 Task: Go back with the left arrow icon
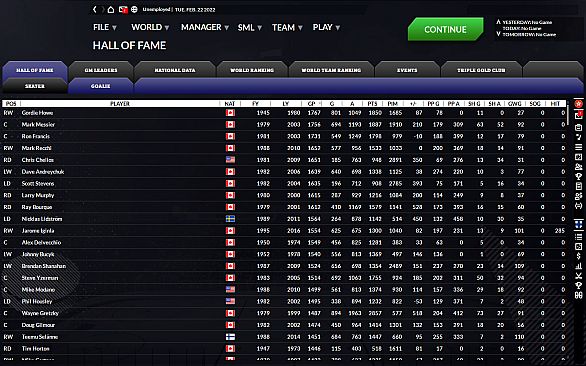click(95, 9)
